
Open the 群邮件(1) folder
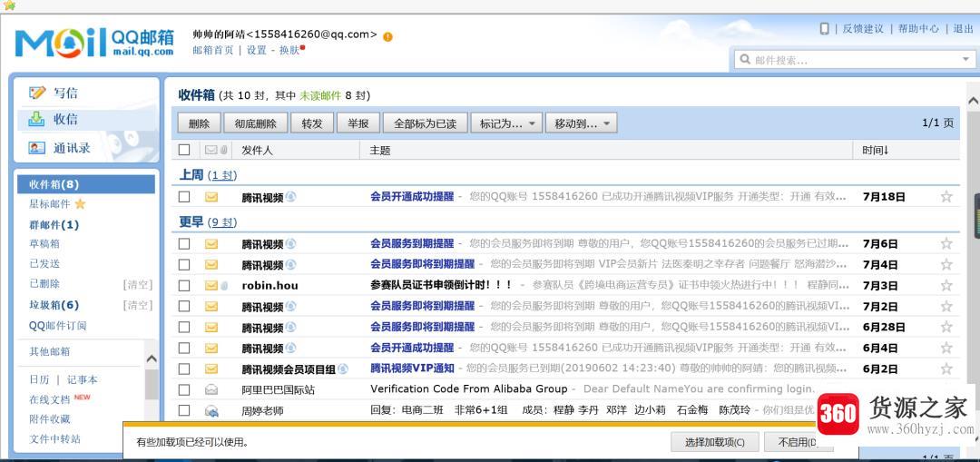(54, 224)
